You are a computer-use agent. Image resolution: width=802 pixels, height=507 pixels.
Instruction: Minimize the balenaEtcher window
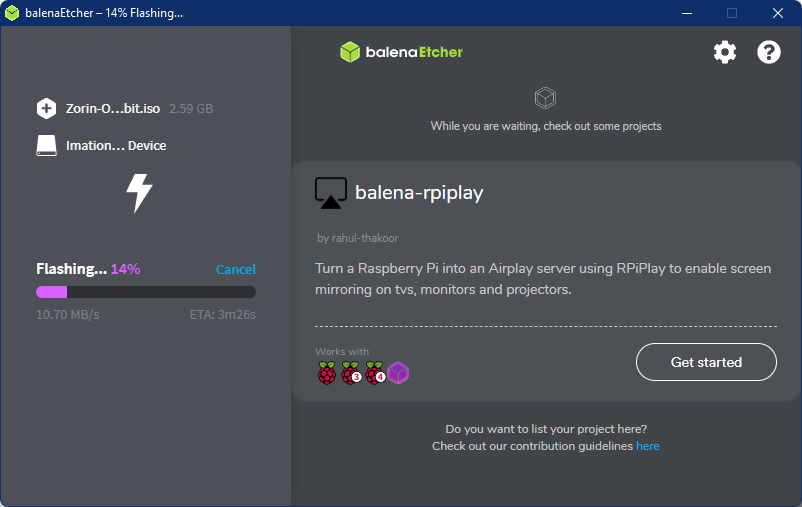(x=687, y=13)
